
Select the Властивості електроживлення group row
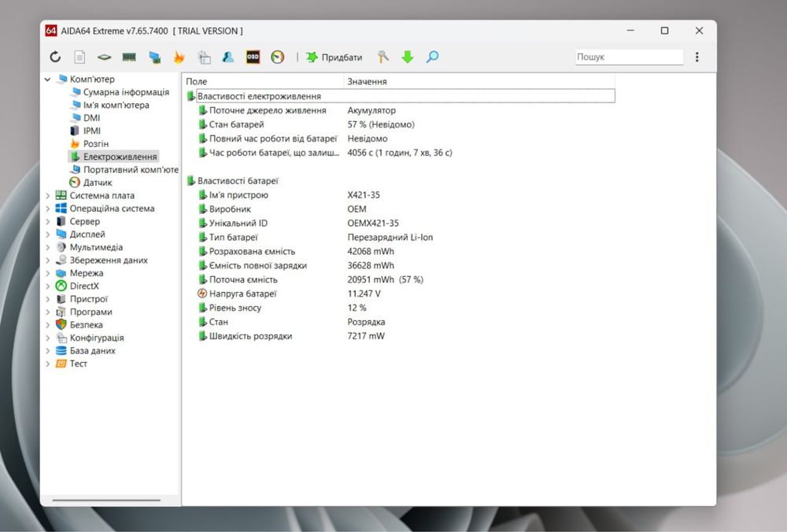point(400,96)
